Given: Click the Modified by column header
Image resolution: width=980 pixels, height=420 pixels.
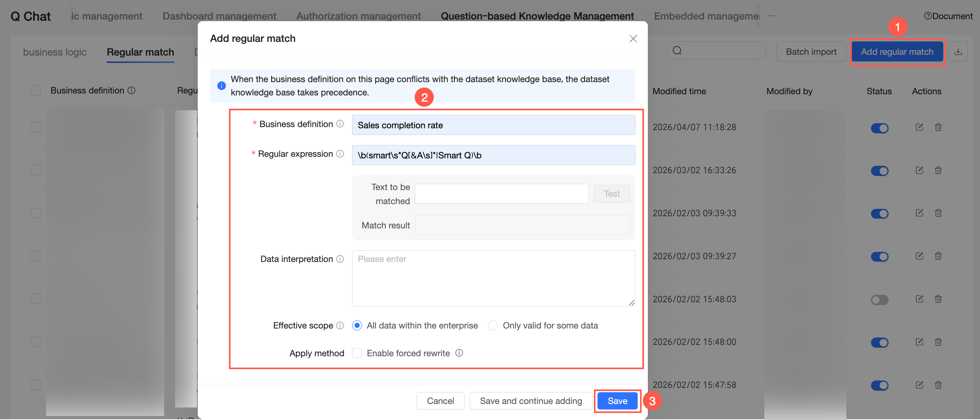Looking at the screenshot, I should pos(789,91).
